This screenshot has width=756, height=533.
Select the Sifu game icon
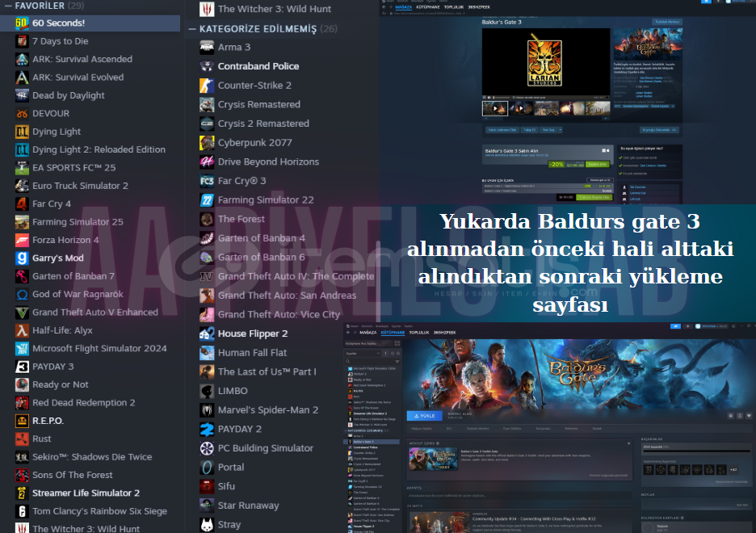(x=207, y=486)
